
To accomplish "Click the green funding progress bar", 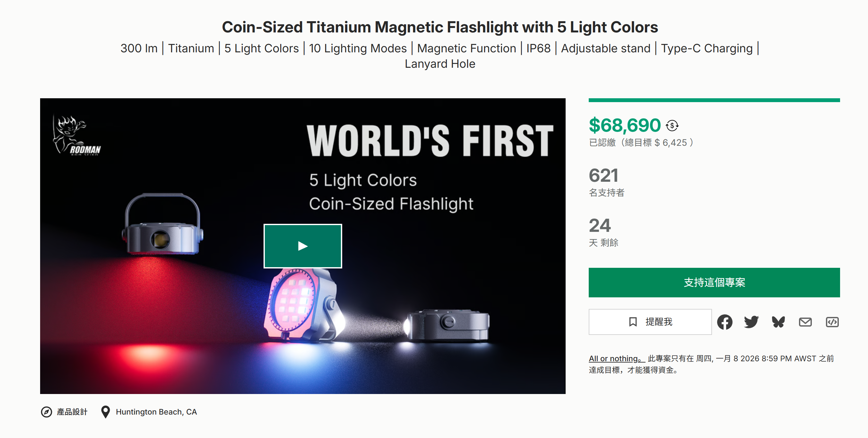I will (714, 100).
